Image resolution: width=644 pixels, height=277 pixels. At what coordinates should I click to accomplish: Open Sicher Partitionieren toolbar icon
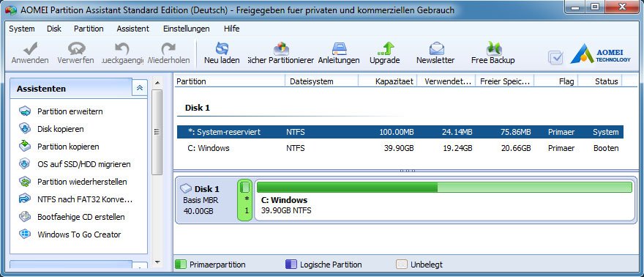click(x=281, y=48)
